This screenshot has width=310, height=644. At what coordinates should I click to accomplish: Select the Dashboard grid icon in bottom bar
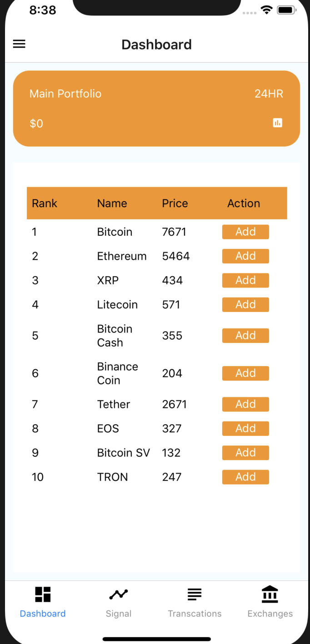pyautogui.click(x=42, y=594)
